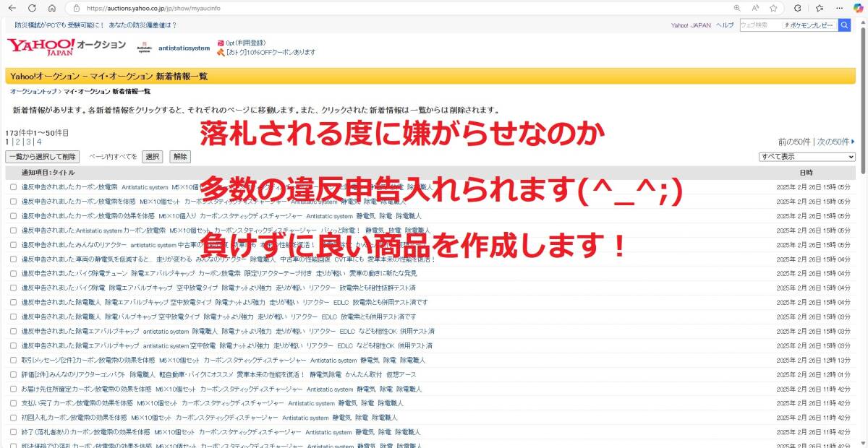Screen dimensions: 868x448
Task: Open the 防災模試 promotion link
Action: (95, 25)
